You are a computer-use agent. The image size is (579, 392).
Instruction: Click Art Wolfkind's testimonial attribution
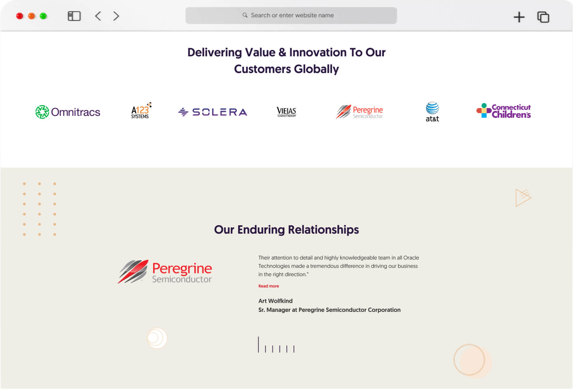[x=275, y=301]
